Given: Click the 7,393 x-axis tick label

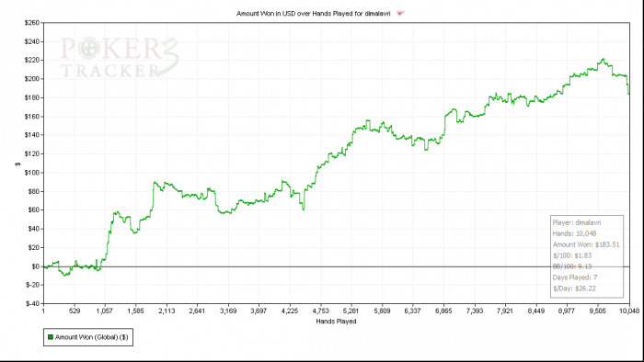Looking at the screenshot, I should pos(475,311).
